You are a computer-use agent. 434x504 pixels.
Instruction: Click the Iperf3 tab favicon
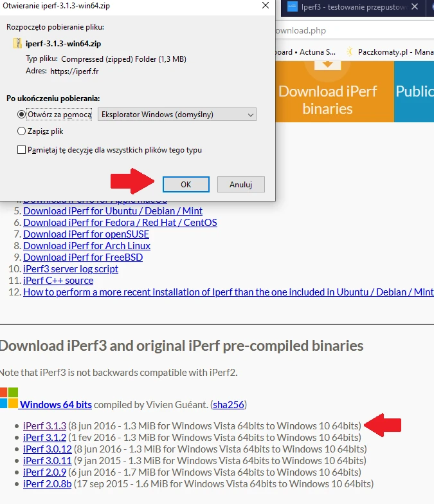tap(292, 6)
